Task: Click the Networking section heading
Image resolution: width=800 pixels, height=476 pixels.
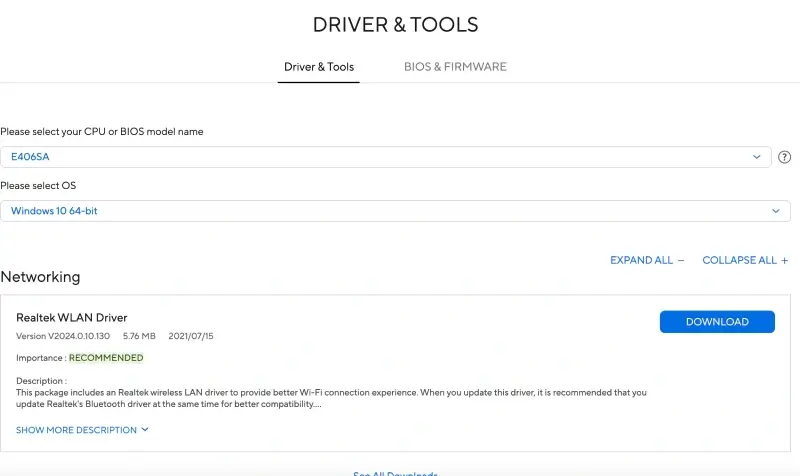Action: 40,277
